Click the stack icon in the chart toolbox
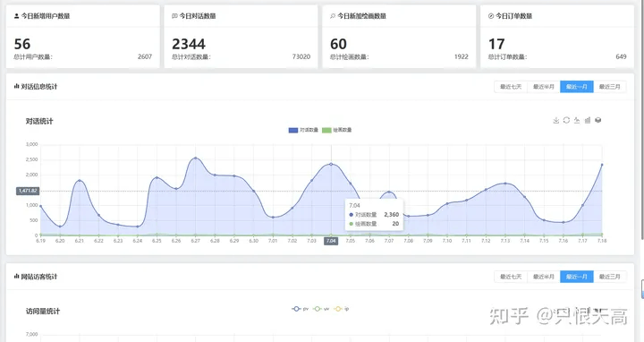Image resolution: width=644 pixels, height=342 pixels. (x=598, y=120)
